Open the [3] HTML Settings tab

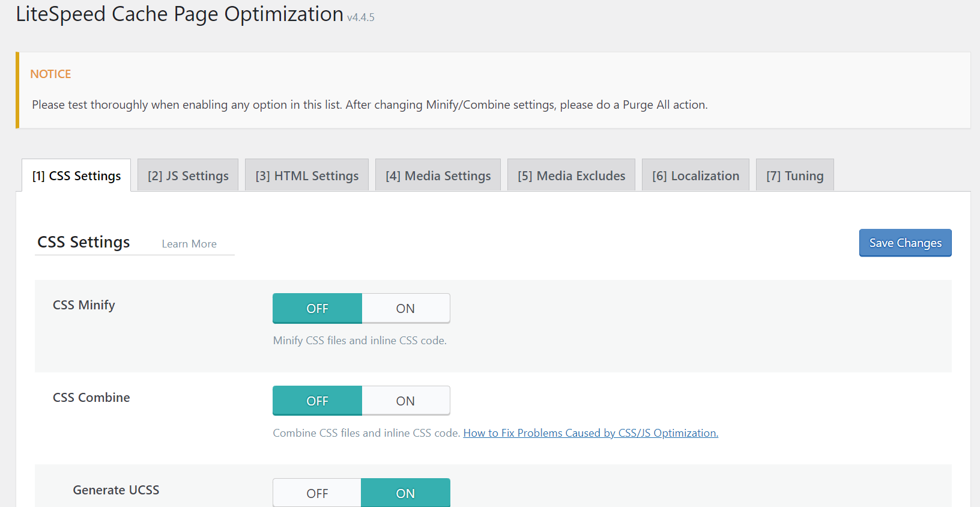[x=307, y=175]
